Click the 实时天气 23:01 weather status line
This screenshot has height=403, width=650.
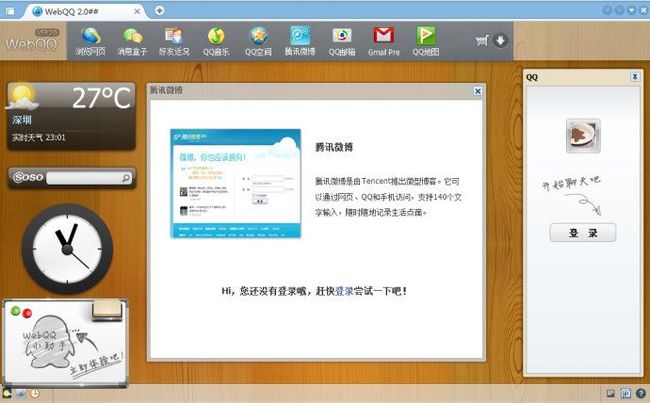pos(39,137)
